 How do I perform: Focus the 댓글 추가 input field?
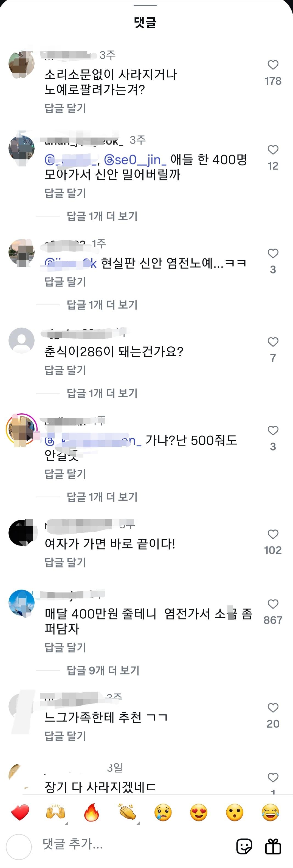pyautogui.click(x=135, y=844)
